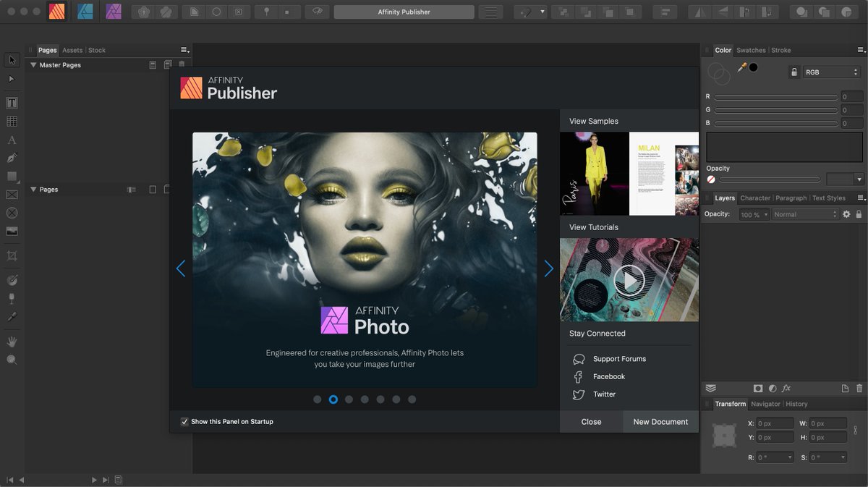Toggle Show this Panel on Startup checkbox

tap(184, 421)
